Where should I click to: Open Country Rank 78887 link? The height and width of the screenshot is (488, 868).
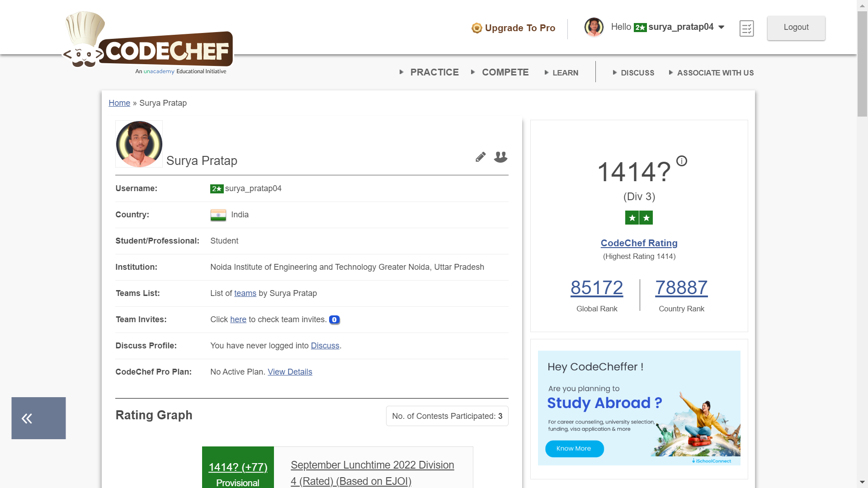pos(681,288)
